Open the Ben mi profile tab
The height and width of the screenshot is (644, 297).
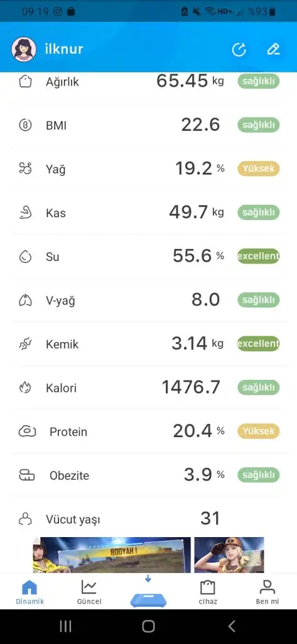[x=267, y=592]
